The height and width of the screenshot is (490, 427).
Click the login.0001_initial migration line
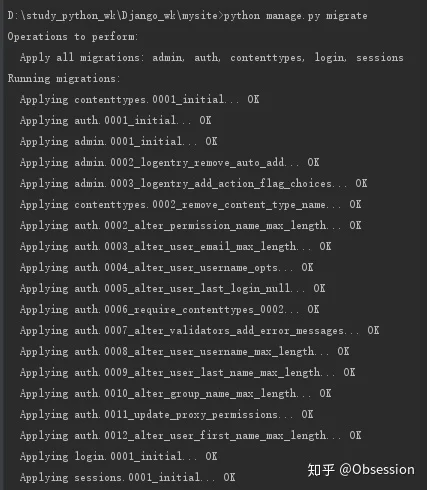(x=118, y=456)
